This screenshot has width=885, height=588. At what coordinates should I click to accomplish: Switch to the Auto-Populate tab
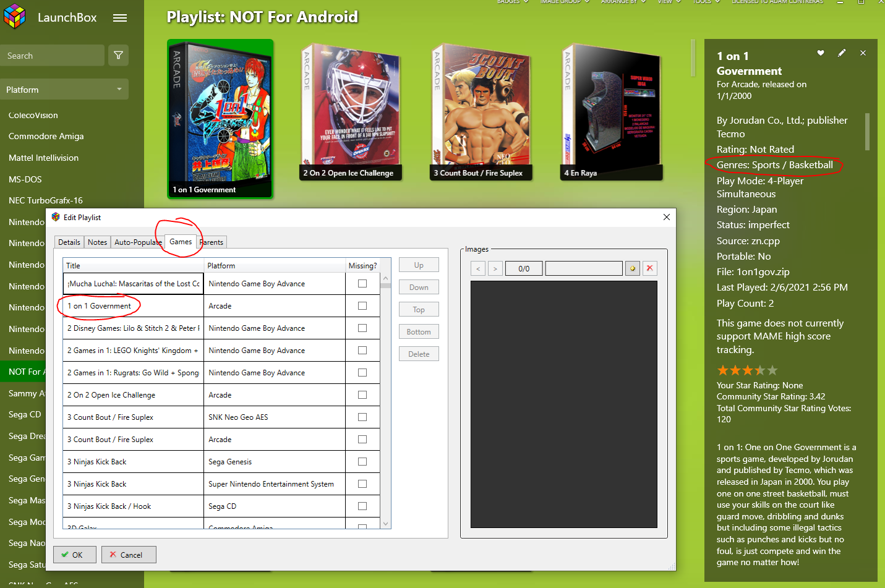138,242
